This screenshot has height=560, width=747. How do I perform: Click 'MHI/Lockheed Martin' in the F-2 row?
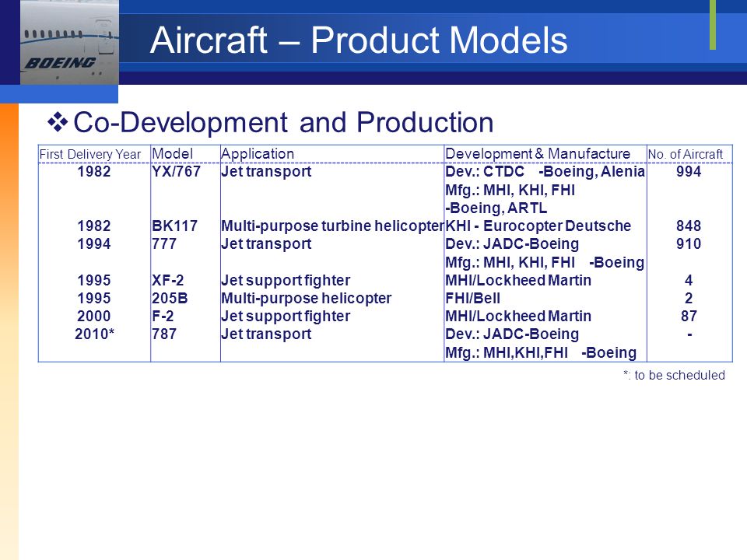tap(518, 317)
